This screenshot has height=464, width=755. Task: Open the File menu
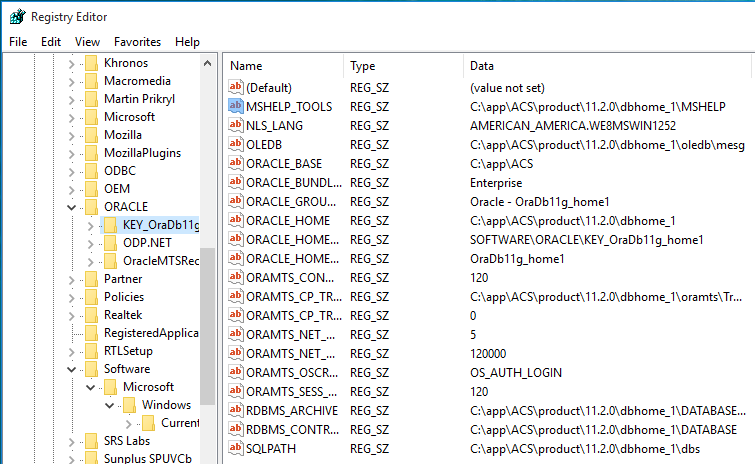tap(18, 42)
